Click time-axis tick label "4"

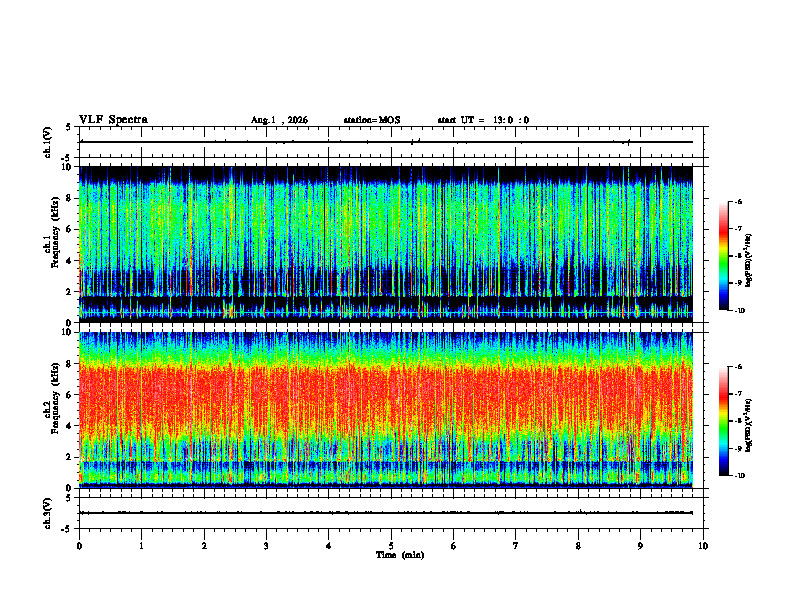(329, 546)
